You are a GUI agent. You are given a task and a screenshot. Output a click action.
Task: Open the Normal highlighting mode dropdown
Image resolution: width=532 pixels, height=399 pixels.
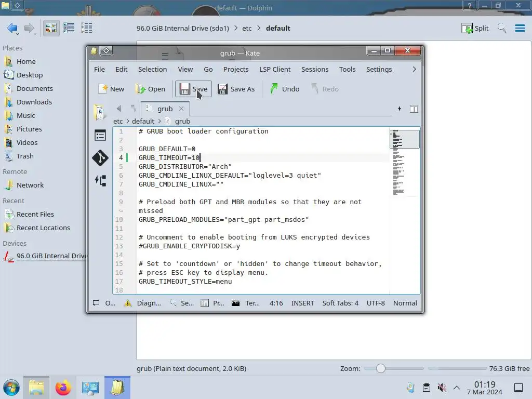pos(405,303)
